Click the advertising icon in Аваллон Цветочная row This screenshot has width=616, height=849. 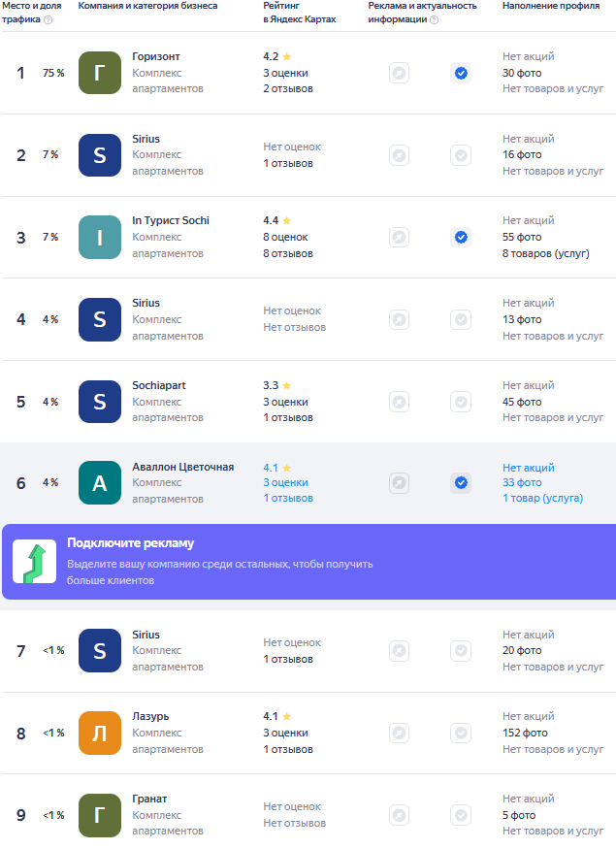(399, 482)
